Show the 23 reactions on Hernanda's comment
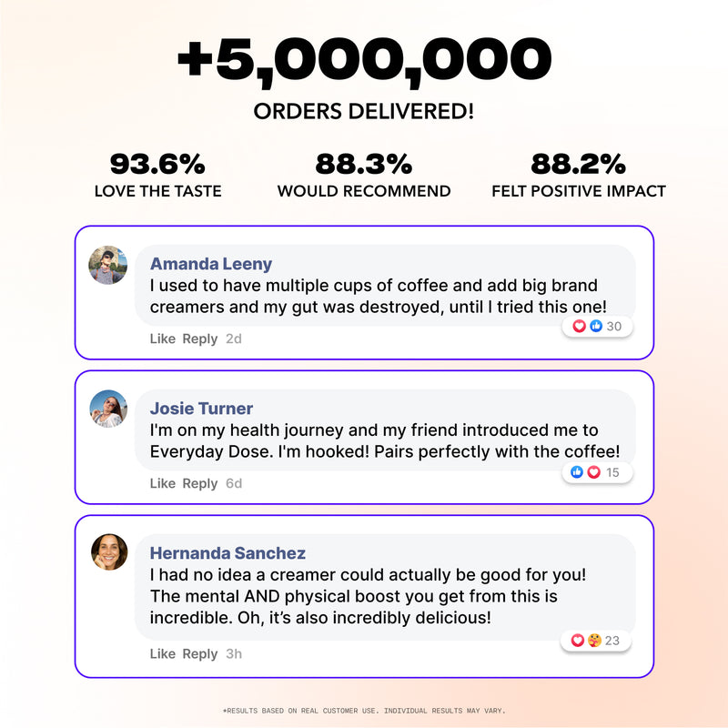The image size is (728, 728). (x=612, y=641)
